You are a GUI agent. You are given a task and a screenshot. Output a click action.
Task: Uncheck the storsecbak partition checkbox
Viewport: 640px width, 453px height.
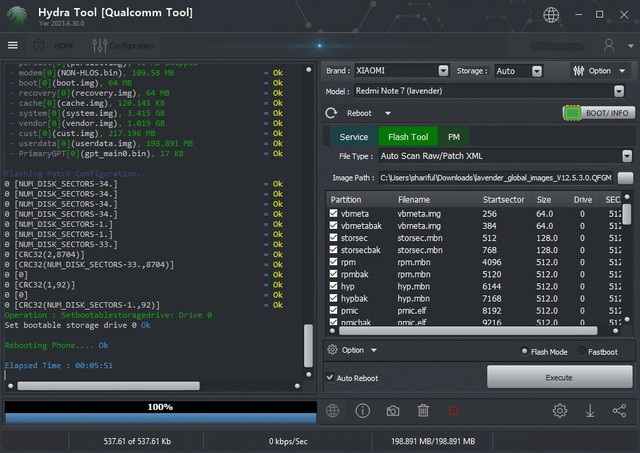click(x=333, y=249)
